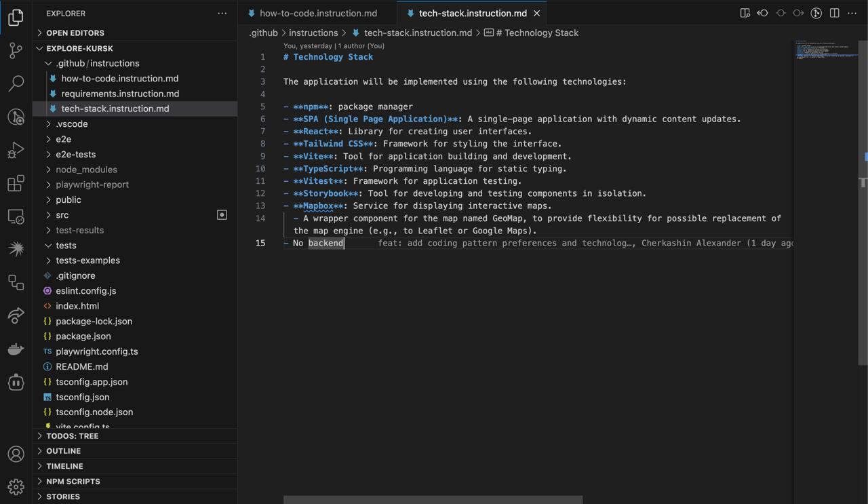Open markdown preview to the side
Image resolution: width=868 pixels, height=504 pixels.
click(x=745, y=13)
